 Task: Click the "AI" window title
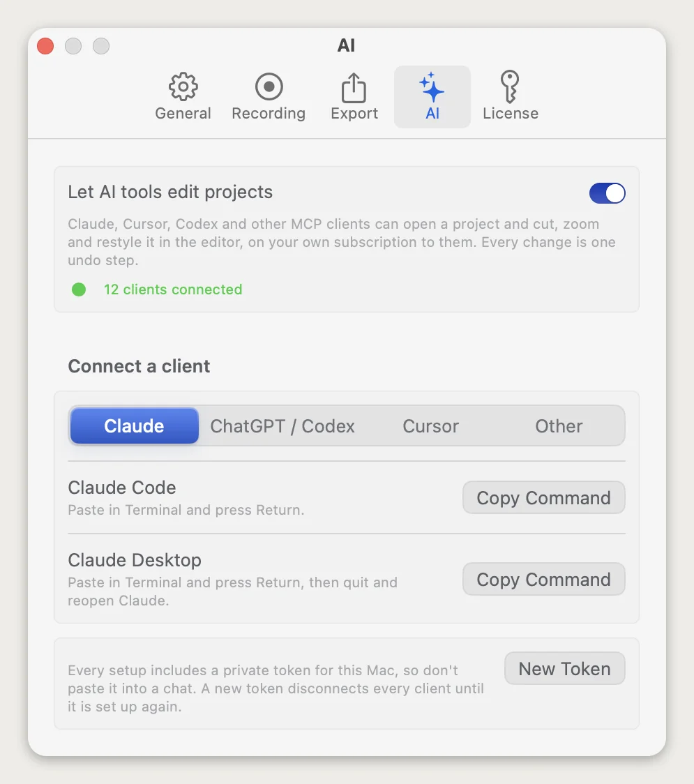point(346,45)
